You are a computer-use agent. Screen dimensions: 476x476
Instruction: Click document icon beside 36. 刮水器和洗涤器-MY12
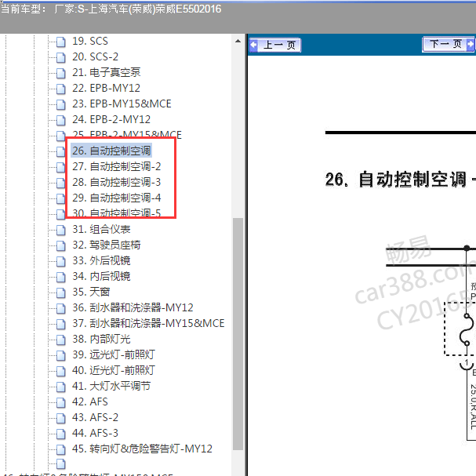pos(61,309)
